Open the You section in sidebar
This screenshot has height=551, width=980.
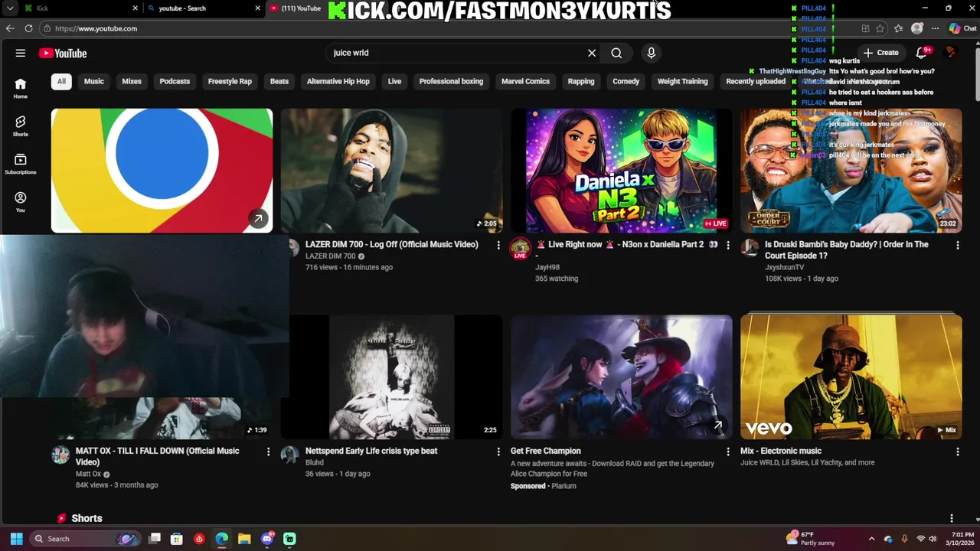pos(21,202)
